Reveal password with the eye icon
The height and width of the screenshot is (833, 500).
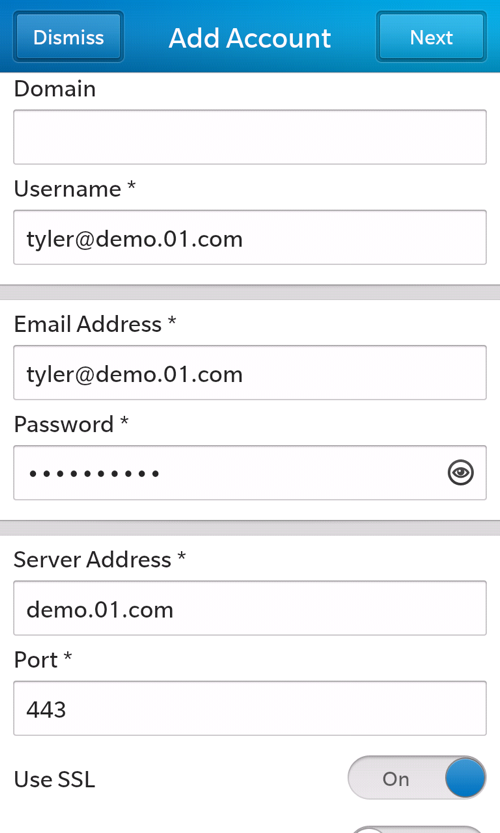click(x=460, y=472)
